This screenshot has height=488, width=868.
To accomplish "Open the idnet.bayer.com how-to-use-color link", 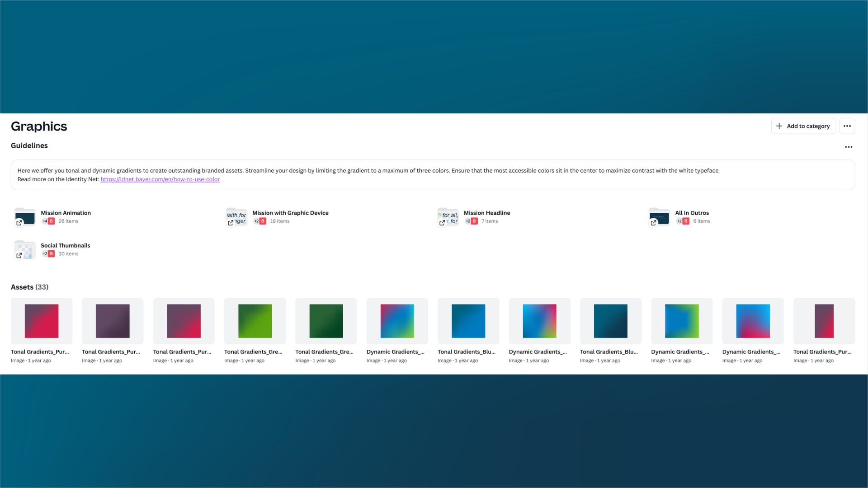I will tap(160, 179).
